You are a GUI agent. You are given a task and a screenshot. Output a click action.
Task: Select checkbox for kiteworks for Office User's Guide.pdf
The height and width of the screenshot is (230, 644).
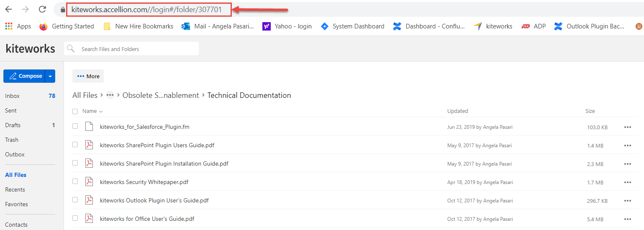(x=75, y=218)
